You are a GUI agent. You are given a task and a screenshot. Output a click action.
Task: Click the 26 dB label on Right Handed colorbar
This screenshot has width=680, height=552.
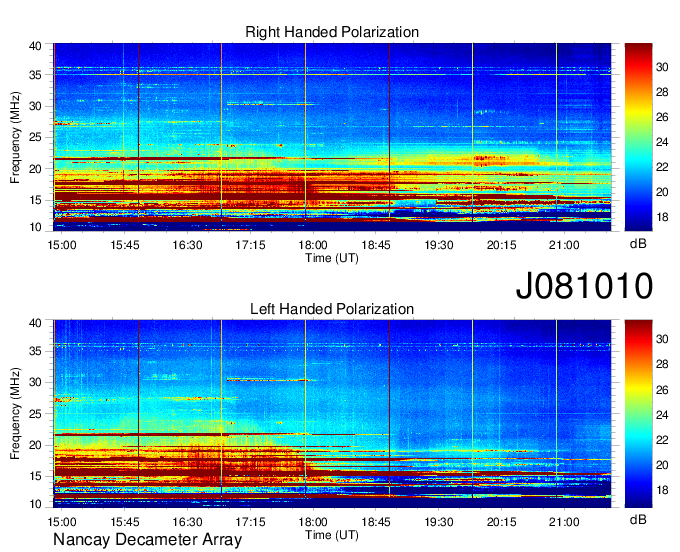[662, 117]
